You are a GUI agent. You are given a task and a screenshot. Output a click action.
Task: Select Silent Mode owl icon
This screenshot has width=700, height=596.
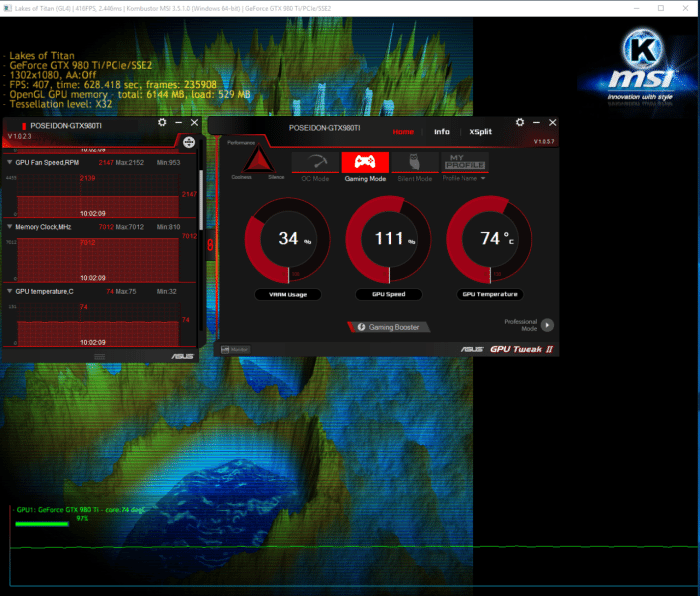coord(415,163)
